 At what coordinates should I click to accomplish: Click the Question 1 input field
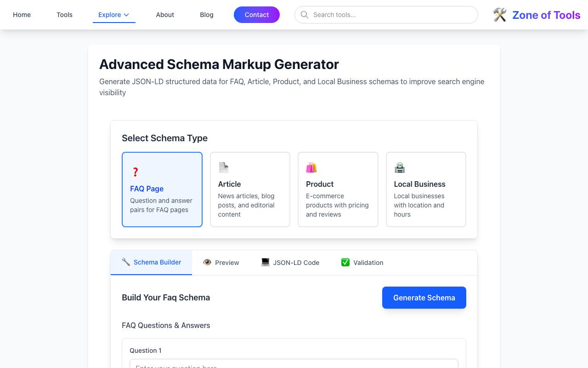294,363
